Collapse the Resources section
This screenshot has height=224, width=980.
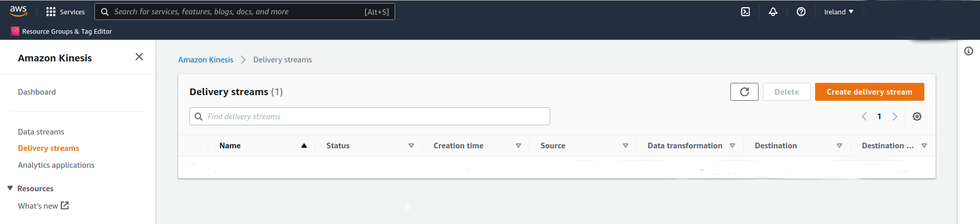[x=10, y=188]
